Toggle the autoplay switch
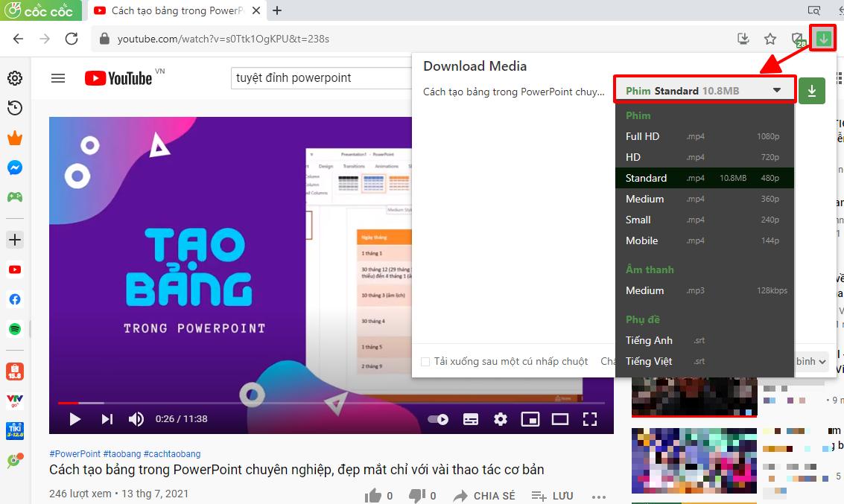The width and height of the screenshot is (844, 504). pyautogui.click(x=438, y=419)
